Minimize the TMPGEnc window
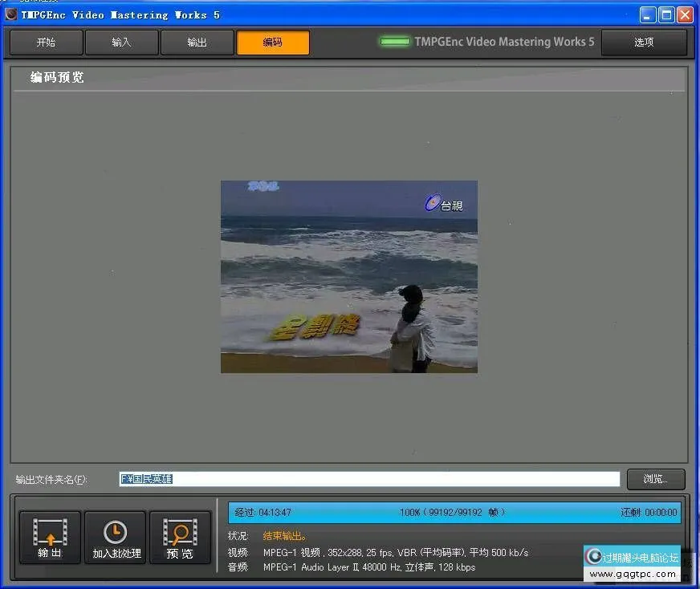Image resolution: width=700 pixels, height=589 pixels. pyautogui.click(x=648, y=14)
